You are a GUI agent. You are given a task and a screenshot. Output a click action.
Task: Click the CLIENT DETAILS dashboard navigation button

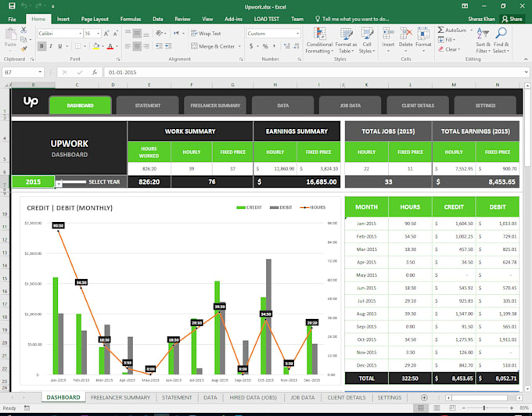[418, 106]
